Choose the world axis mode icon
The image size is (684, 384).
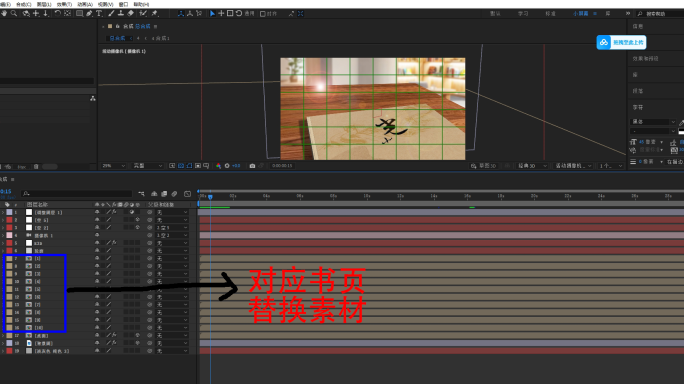[x=190, y=14]
